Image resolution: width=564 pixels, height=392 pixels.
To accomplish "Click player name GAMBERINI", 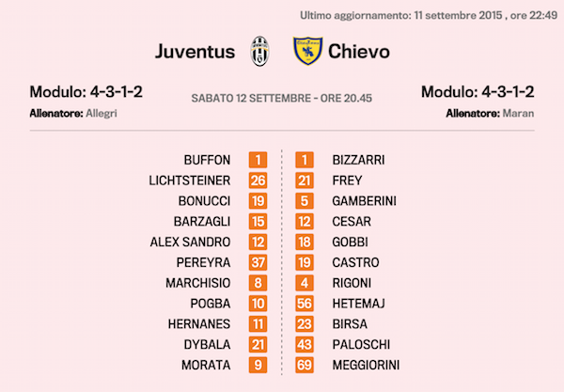I will pos(365,201).
